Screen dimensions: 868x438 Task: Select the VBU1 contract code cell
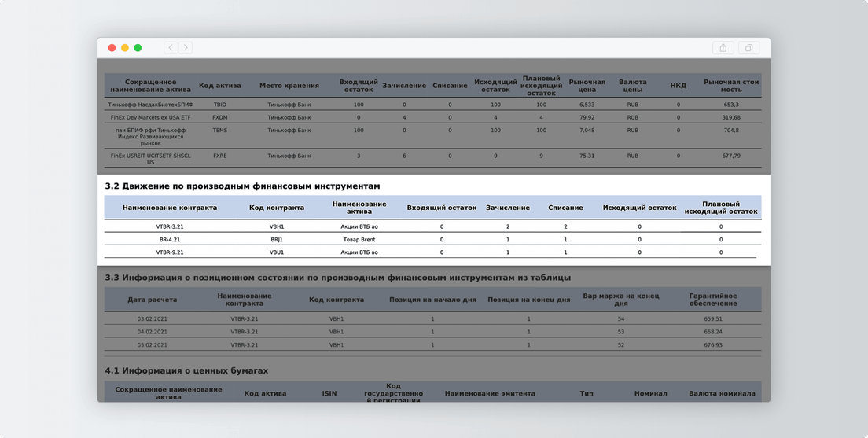277,252
